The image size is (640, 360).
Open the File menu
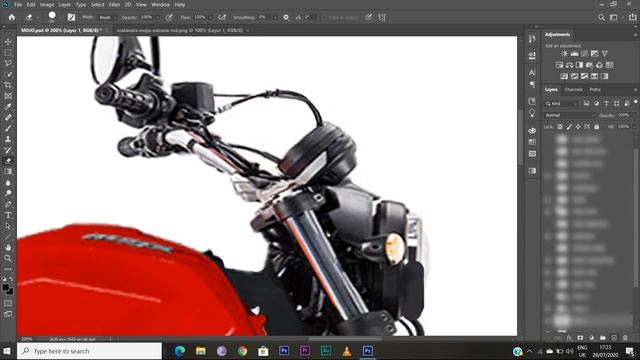tap(18, 4)
